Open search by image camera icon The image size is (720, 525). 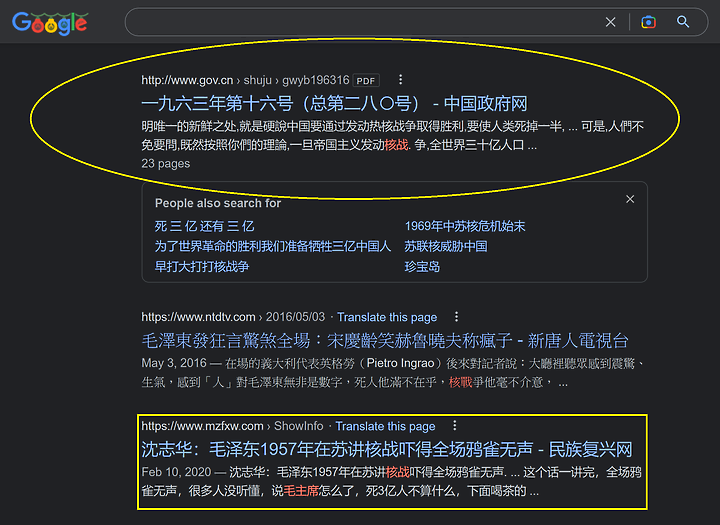tap(648, 22)
